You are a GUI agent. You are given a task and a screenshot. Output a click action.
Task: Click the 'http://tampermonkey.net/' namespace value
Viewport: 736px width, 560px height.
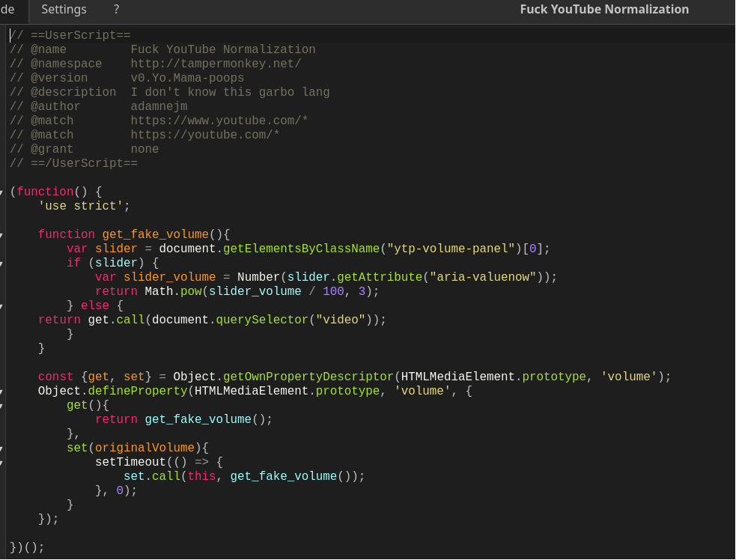[x=216, y=64]
